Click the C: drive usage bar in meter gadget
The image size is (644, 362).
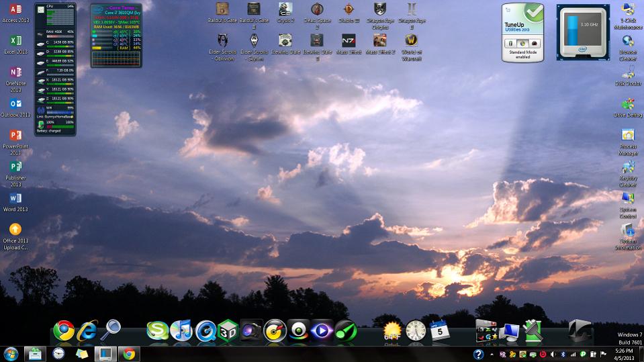pyautogui.click(x=60, y=46)
